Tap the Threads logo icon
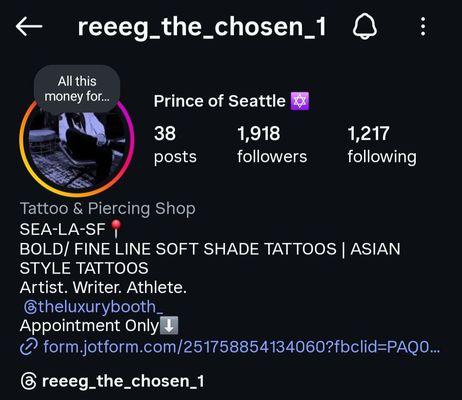 point(29,381)
